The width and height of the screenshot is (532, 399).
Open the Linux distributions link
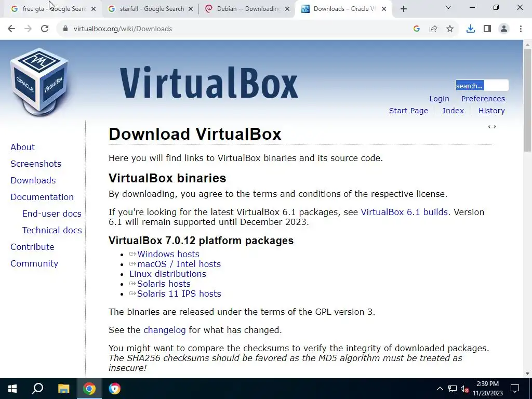(x=168, y=274)
